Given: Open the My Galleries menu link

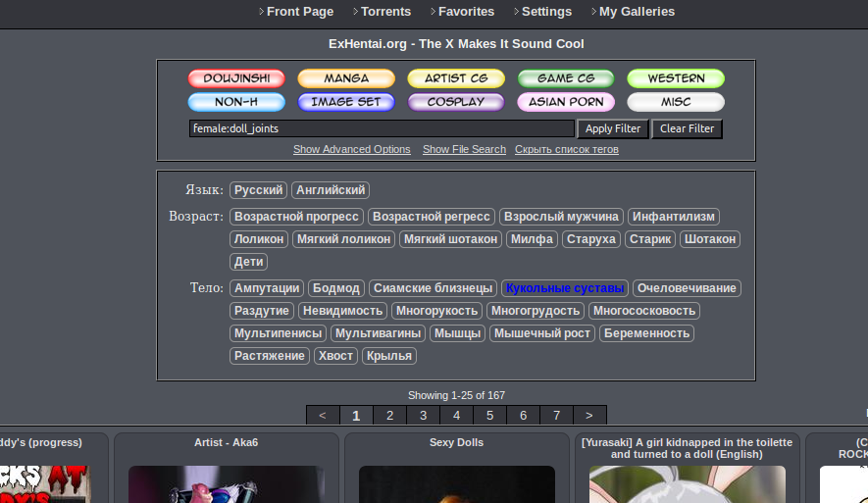Looking at the screenshot, I should (637, 12).
